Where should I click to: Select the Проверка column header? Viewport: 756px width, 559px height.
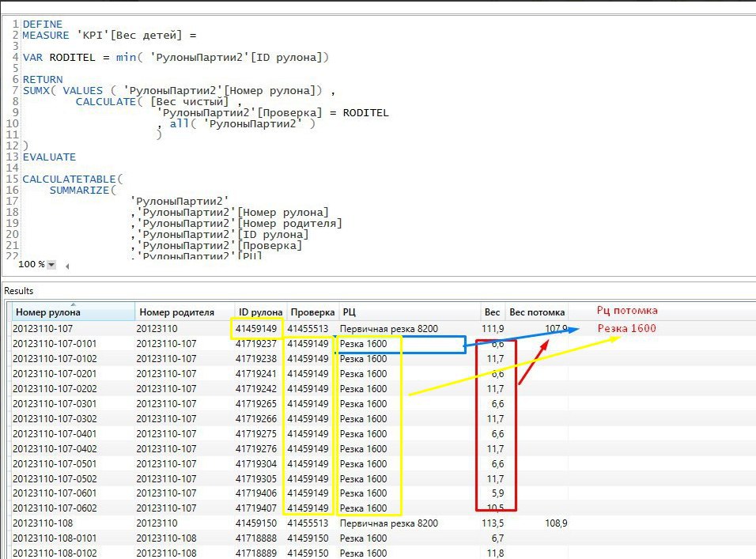coord(312,312)
